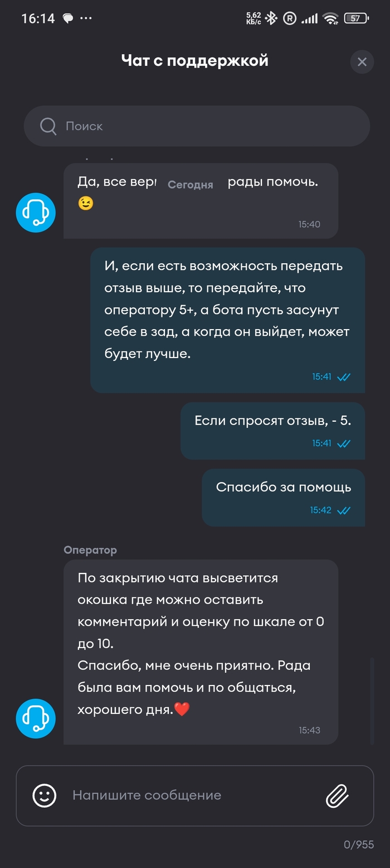Click the chat scrollbar on the right edge
390x868 pixels.
coord(372,700)
